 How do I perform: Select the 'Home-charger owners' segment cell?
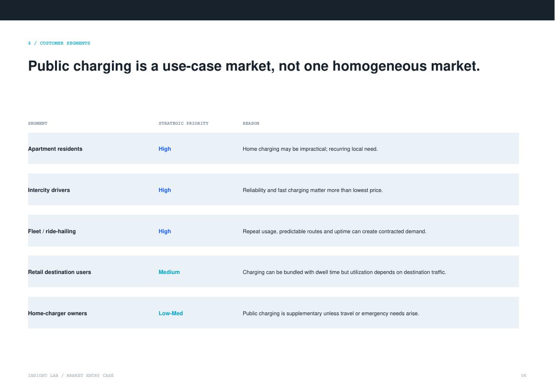click(57, 313)
